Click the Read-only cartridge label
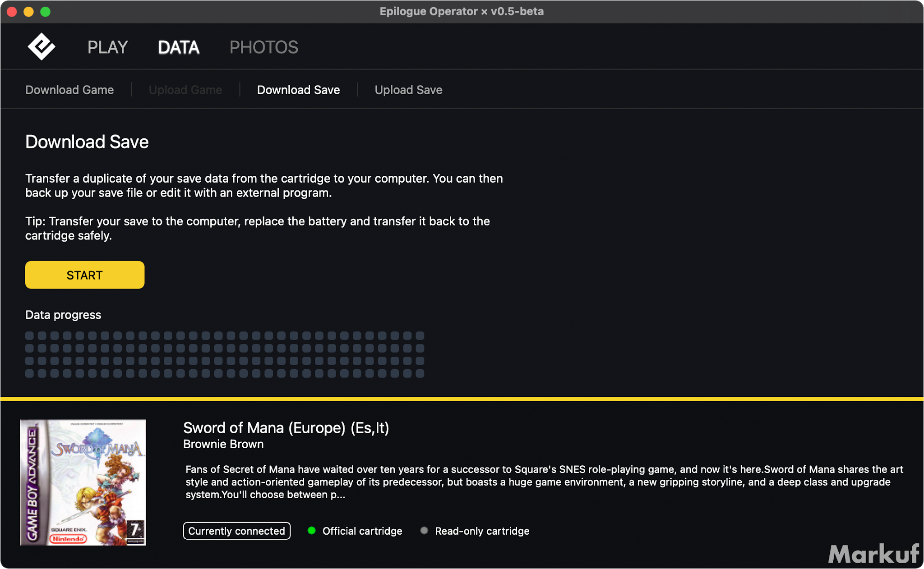Viewport: 924px width, 569px height. pos(482,531)
